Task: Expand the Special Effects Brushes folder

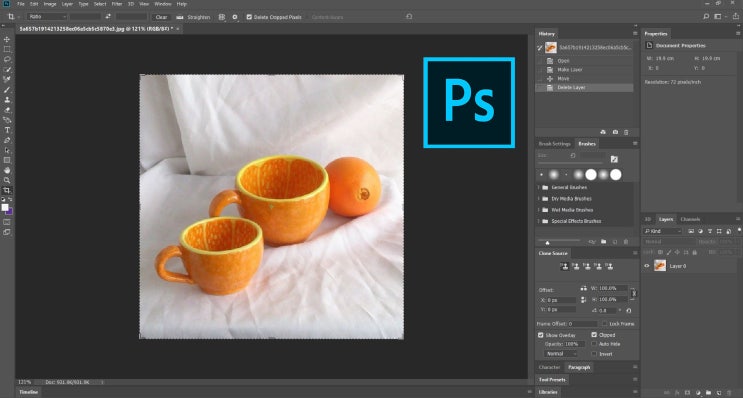Action: click(x=539, y=221)
